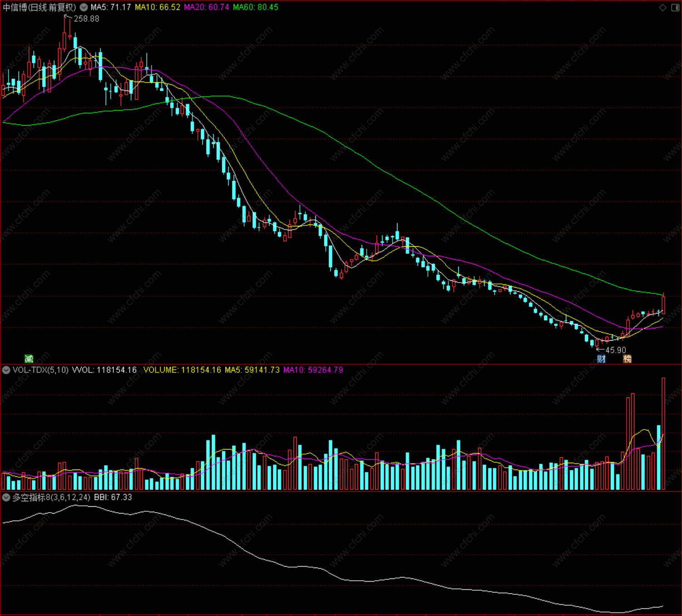
Task: Select the MA10: 66.52 label on price chart
Action: 157,7
